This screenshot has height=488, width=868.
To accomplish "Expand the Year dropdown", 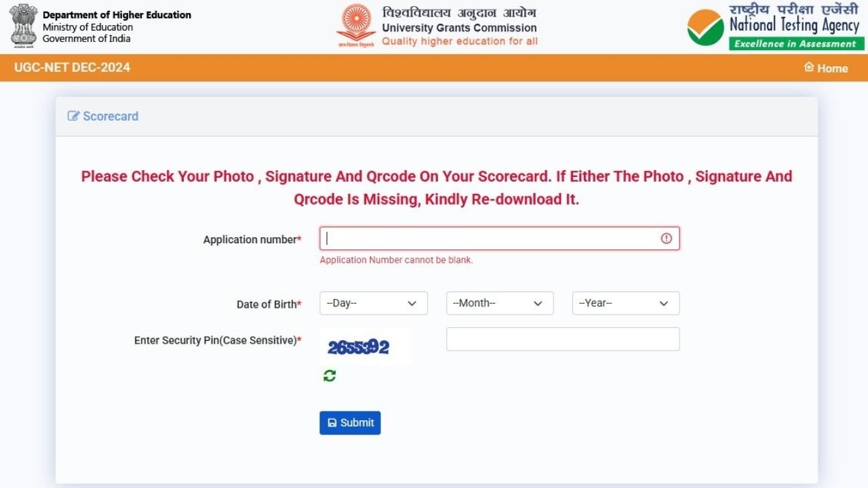I will [625, 303].
